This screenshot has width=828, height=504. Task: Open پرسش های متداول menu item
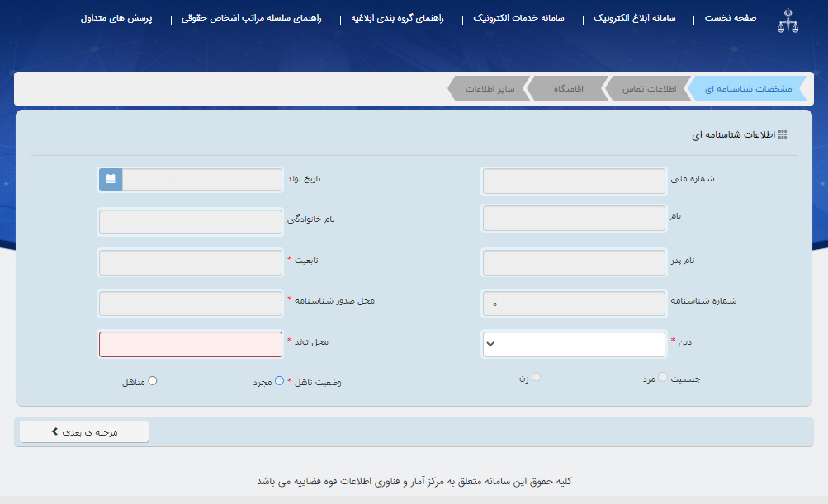(116, 18)
